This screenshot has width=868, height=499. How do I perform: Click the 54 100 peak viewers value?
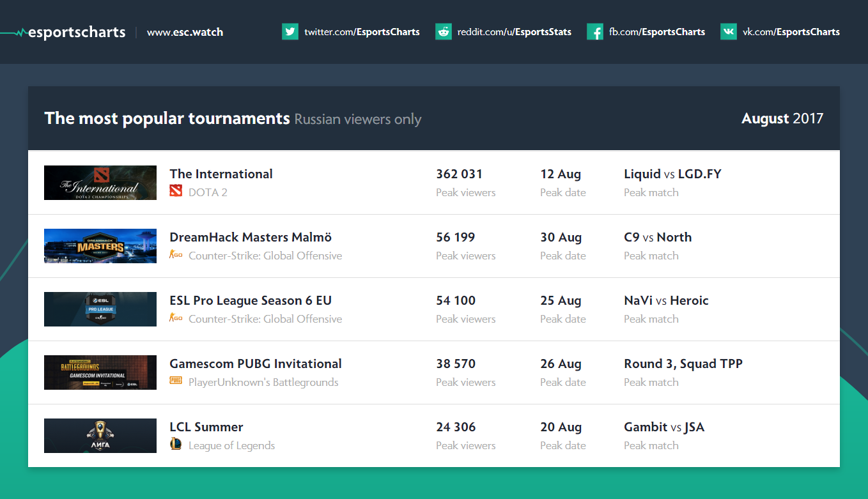pyautogui.click(x=456, y=300)
